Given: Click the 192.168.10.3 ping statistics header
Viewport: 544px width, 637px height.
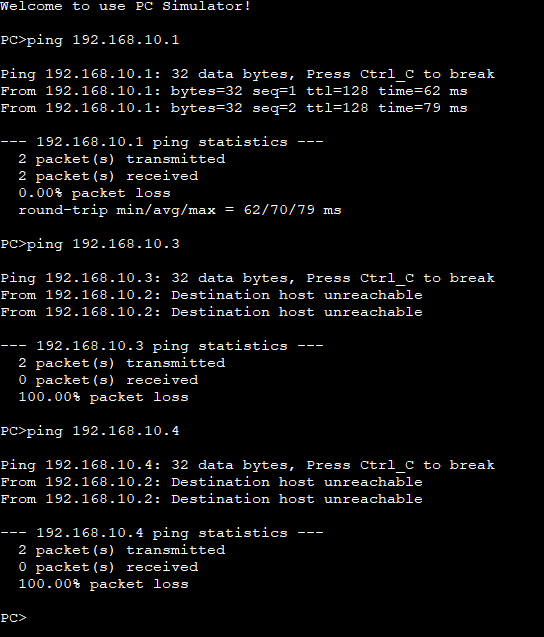Looking at the screenshot, I should click(x=162, y=346).
